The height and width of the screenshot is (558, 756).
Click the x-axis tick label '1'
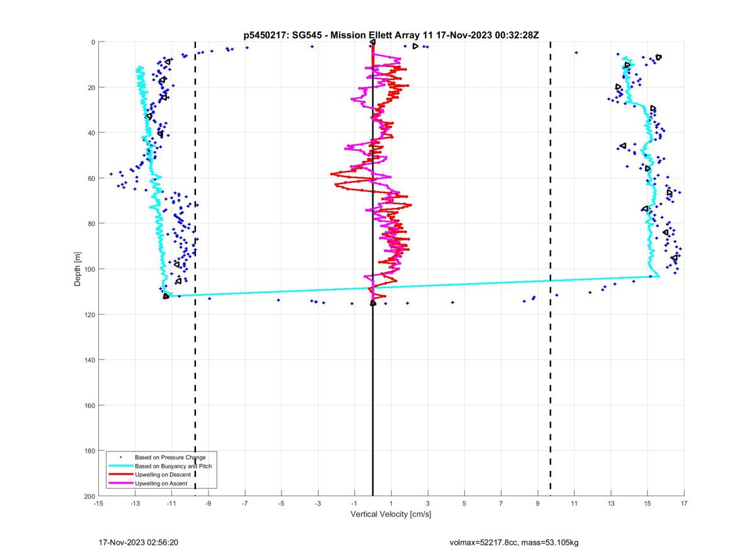391,503
